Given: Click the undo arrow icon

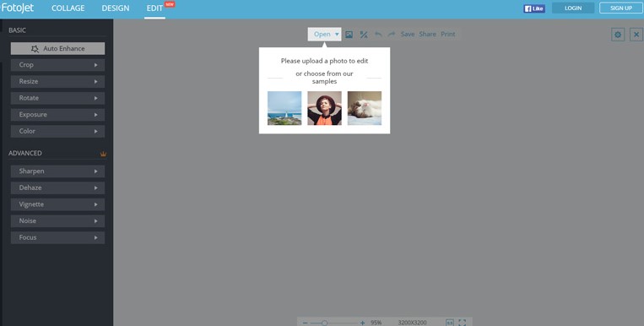Looking at the screenshot, I should pos(378,34).
